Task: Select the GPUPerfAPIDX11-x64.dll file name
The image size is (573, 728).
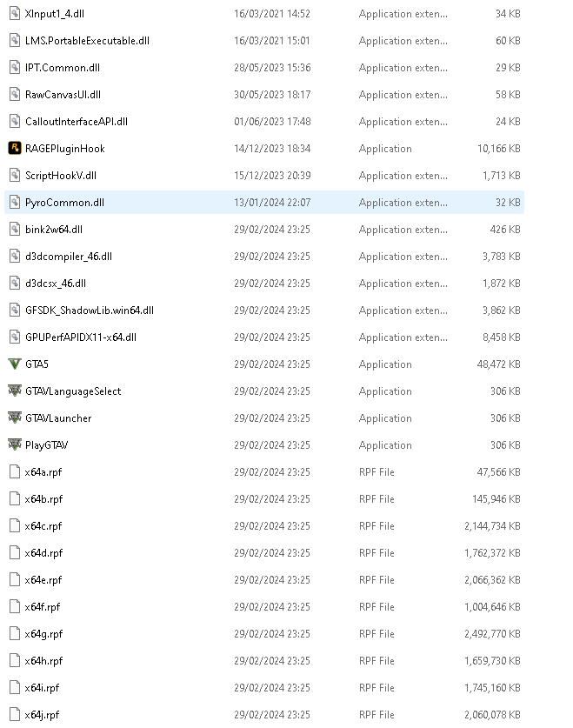Action: [x=81, y=337]
